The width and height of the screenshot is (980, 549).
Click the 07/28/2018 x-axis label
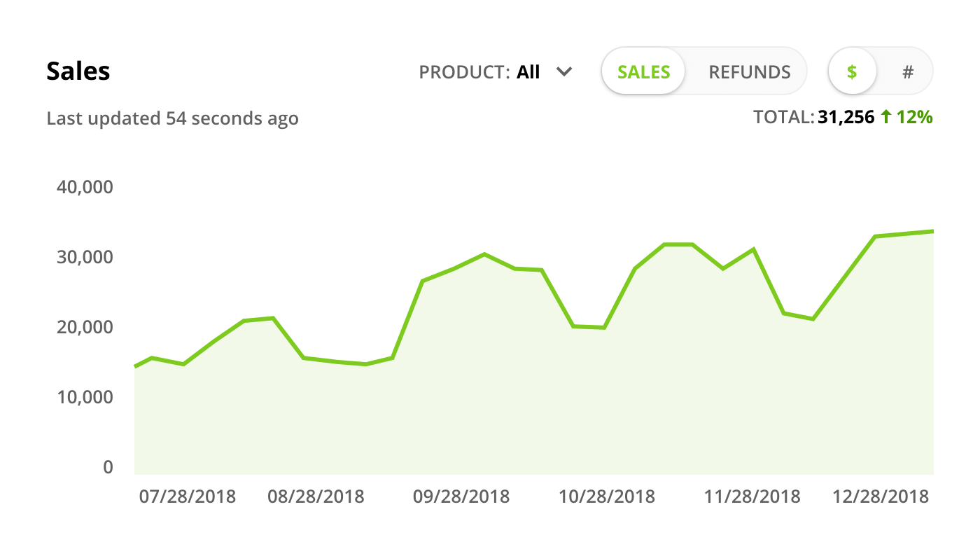pyautogui.click(x=188, y=496)
